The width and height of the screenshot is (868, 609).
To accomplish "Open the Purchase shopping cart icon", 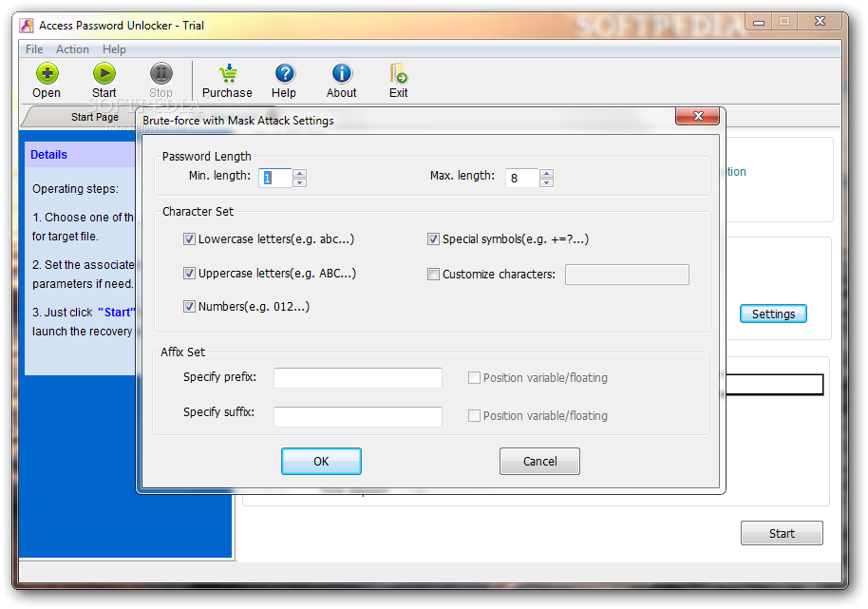I will pos(228,74).
